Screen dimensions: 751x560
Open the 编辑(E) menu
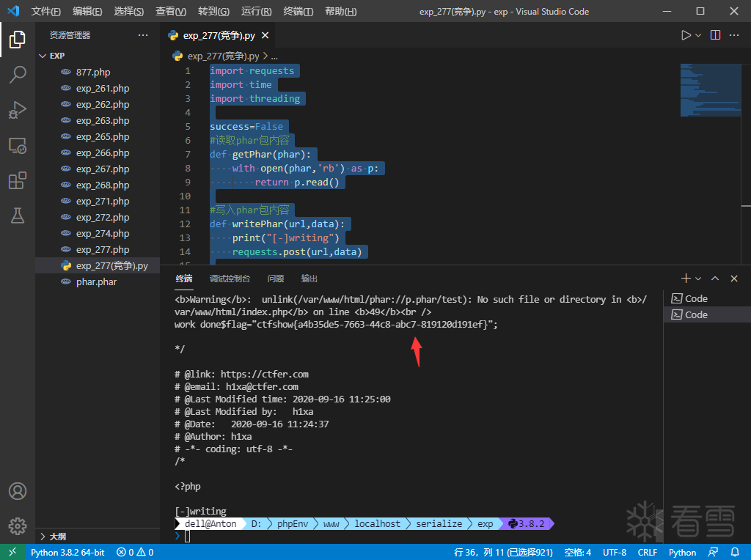pos(88,12)
